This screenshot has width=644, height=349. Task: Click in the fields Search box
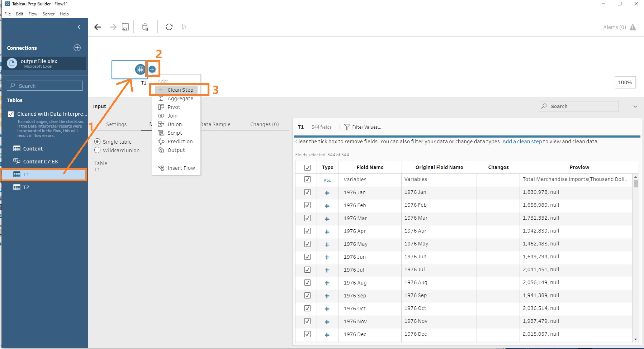(x=579, y=106)
